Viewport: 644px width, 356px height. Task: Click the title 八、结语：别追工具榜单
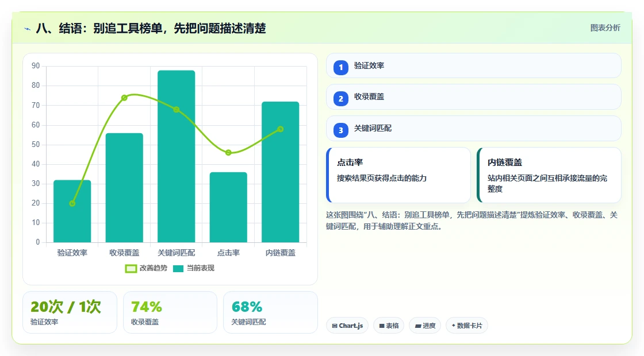point(100,28)
